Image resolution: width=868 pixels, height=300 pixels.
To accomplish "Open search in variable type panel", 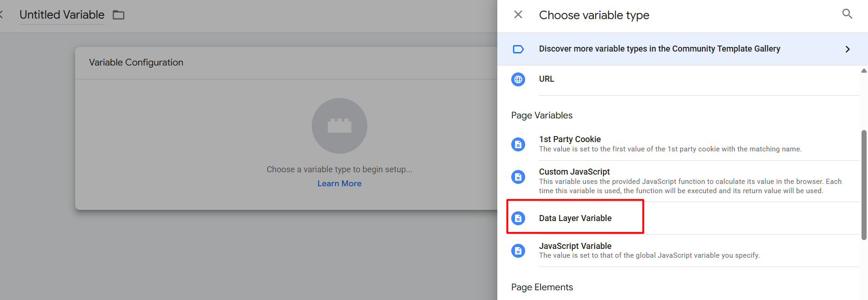I will pos(847,14).
